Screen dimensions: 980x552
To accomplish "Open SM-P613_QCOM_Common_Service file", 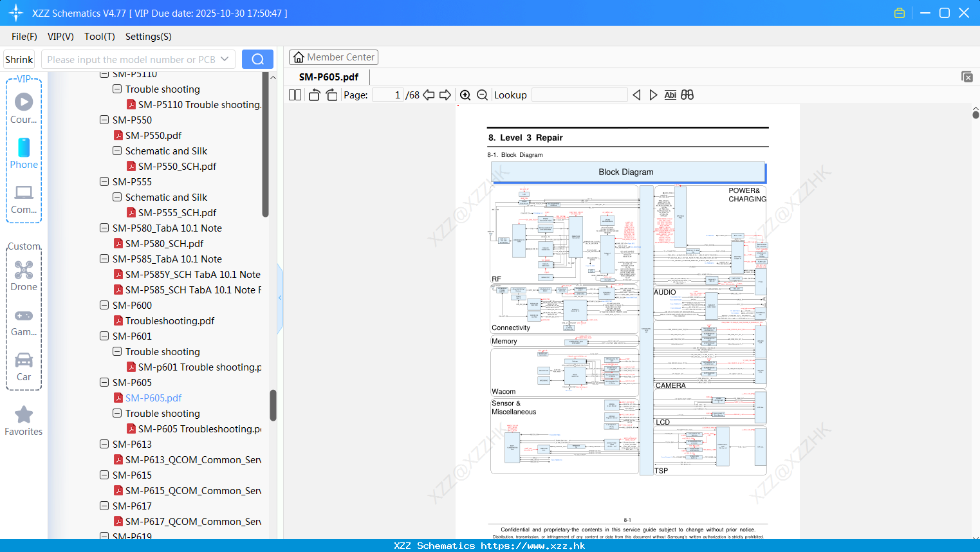I will click(x=187, y=459).
